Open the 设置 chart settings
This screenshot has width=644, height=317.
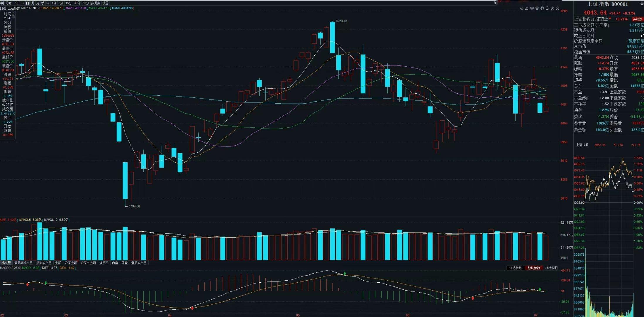point(105,3)
